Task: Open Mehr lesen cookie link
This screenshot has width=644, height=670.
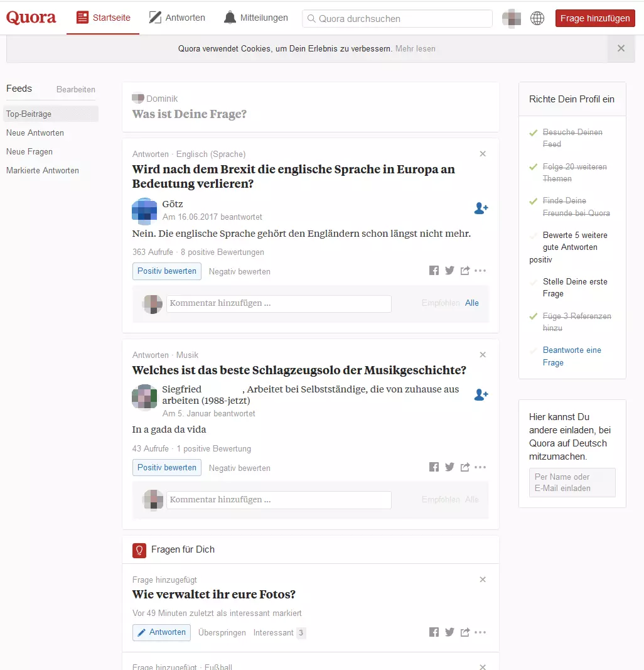Action: (415, 49)
